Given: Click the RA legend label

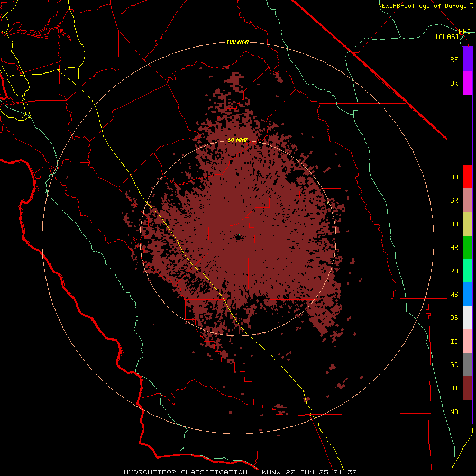Looking at the screenshot, I should [454, 271].
